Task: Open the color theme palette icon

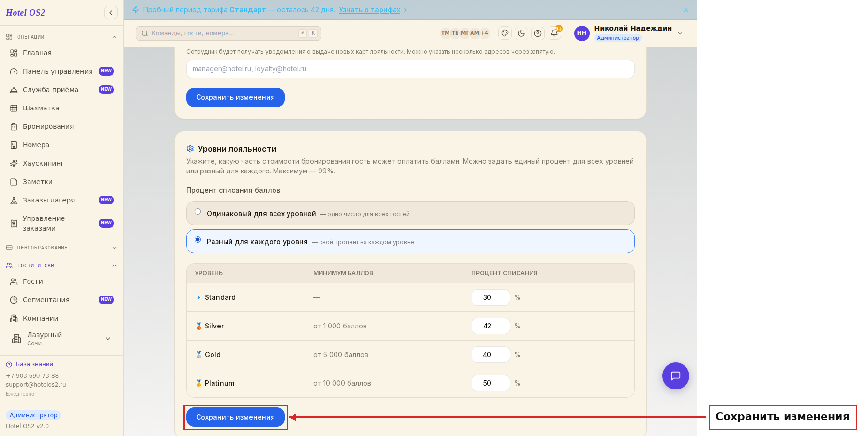Action: [505, 33]
